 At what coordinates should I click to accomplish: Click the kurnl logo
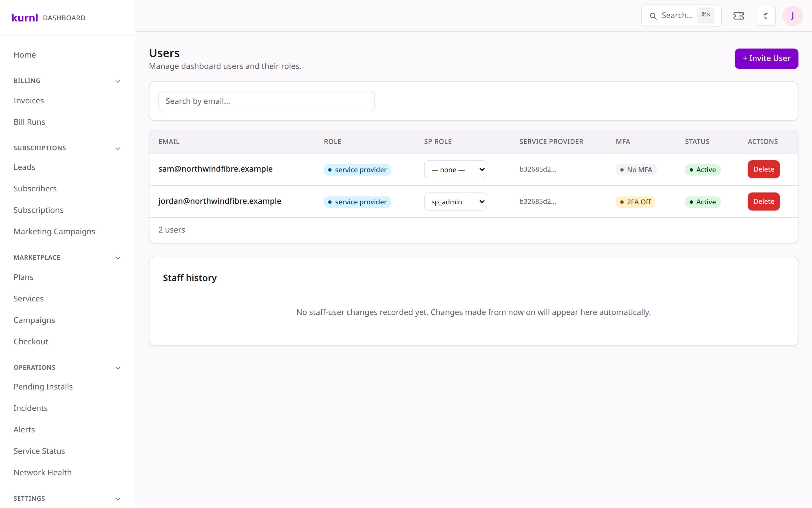[25, 17]
